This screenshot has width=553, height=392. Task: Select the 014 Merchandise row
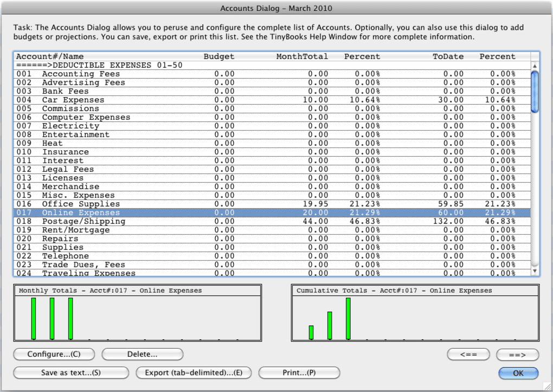tap(272, 187)
